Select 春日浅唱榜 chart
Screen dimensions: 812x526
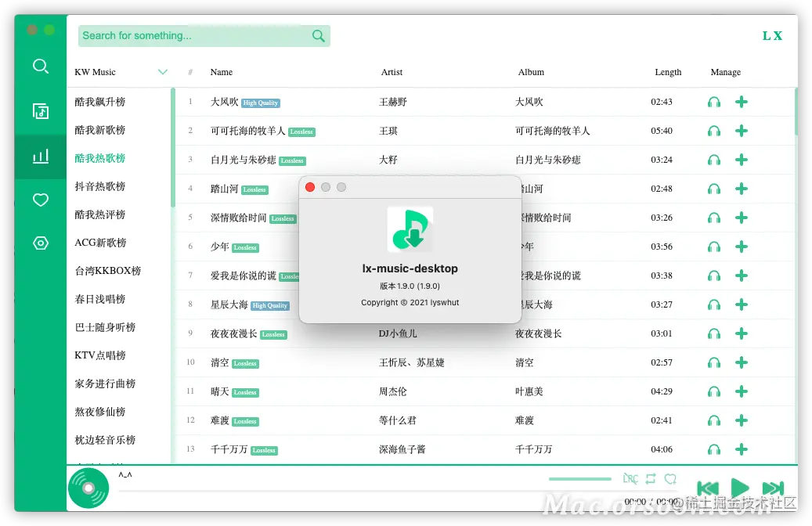(x=100, y=299)
